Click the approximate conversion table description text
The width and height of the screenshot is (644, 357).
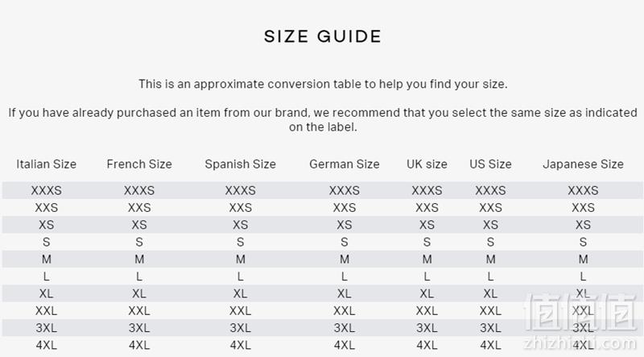pyautogui.click(x=323, y=85)
